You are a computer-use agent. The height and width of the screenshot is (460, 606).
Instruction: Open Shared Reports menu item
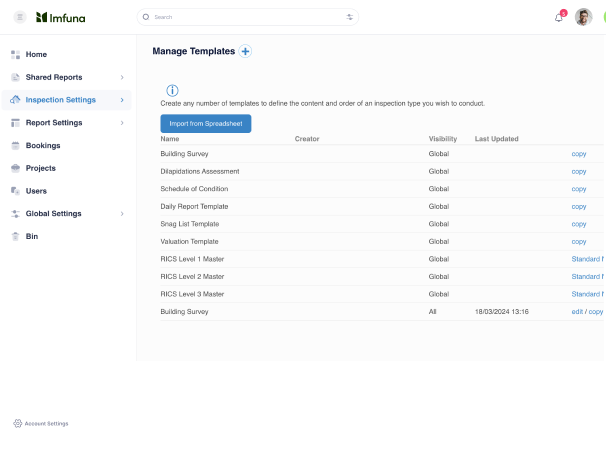click(x=54, y=77)
